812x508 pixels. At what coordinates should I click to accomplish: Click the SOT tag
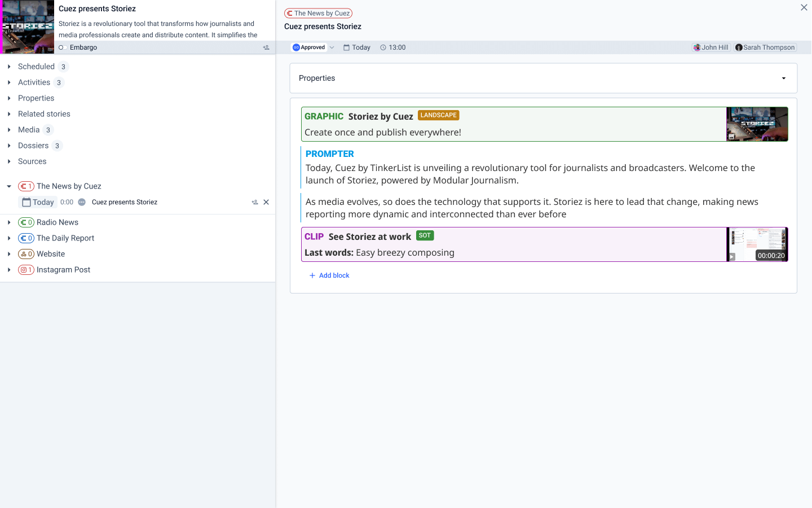425,235
